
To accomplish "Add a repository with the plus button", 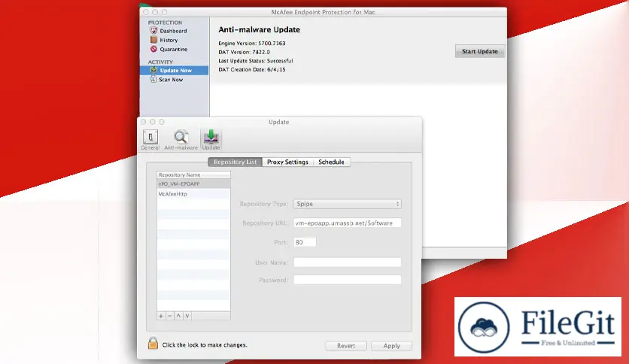I will [x=161, y=316].
